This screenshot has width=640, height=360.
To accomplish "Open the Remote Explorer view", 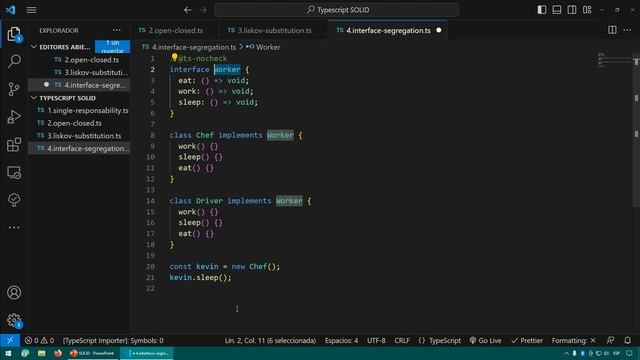I will pyautogui.click(x=14, y=172).
